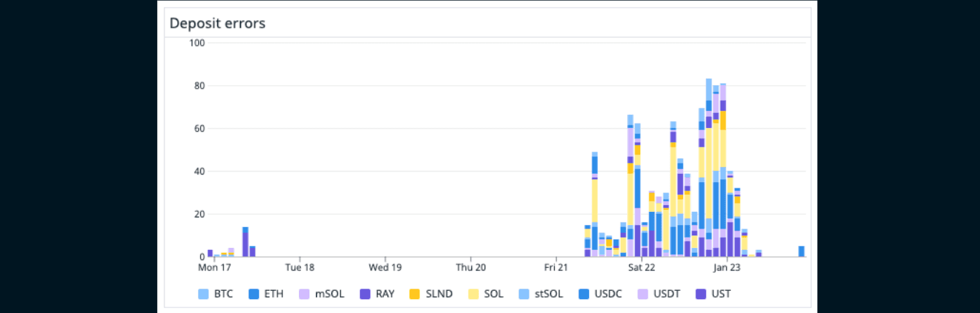Image resolution: width=980 pixels, height=313 pixels.
Task: Click the stSOL legend label
Action: [549, 294]
